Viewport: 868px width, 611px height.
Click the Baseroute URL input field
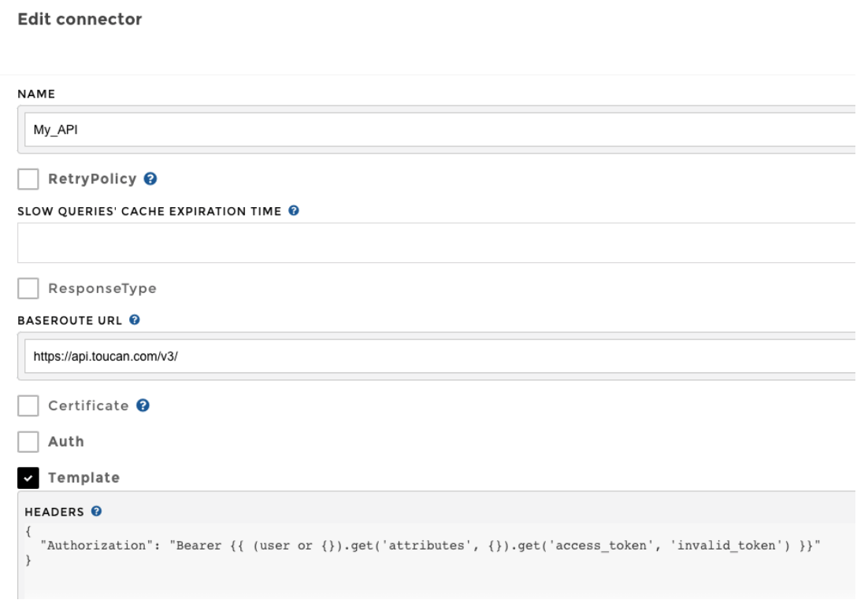pyautogui.click(x=433, y=356)
